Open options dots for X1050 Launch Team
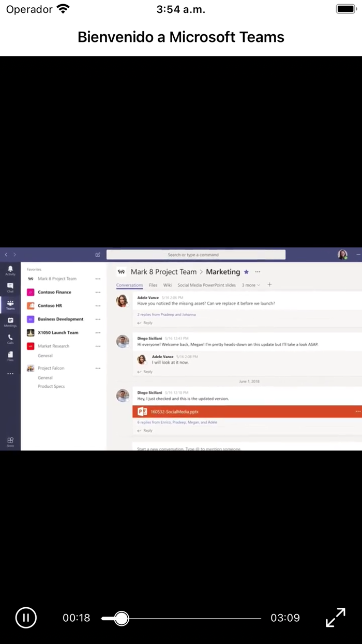Image resolution: width=362 pixels, height=644 pixels. coord(98,332)
